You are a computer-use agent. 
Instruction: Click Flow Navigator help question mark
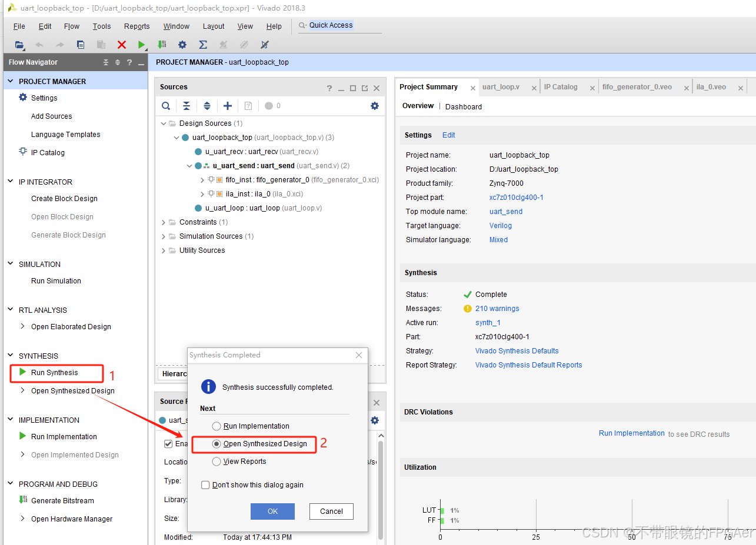click(129, 62)
